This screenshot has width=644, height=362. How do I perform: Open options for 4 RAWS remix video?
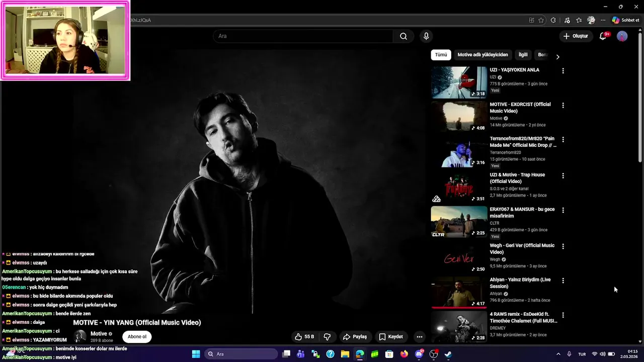563,315
